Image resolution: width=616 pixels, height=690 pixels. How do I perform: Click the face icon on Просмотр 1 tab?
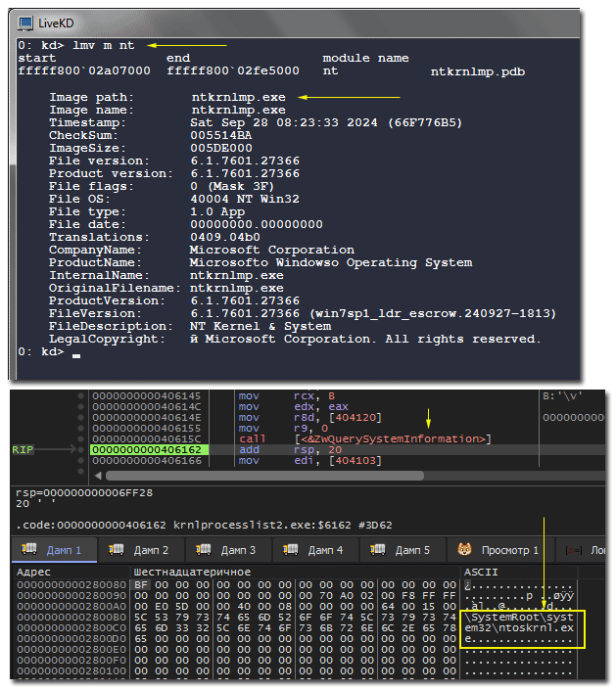coord(465,549)
